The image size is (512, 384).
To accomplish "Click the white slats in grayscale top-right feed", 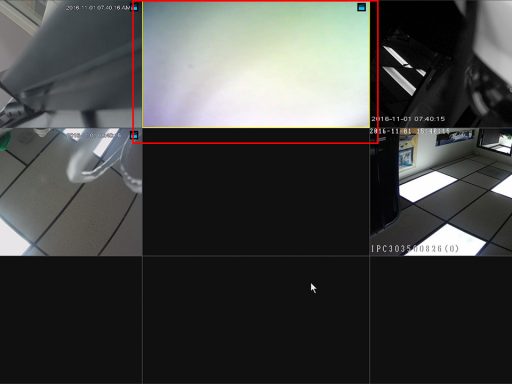I will [402, 69].
